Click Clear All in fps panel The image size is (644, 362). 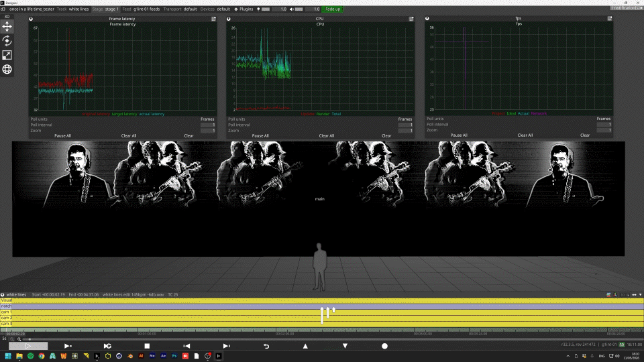[x=525, y=135]
